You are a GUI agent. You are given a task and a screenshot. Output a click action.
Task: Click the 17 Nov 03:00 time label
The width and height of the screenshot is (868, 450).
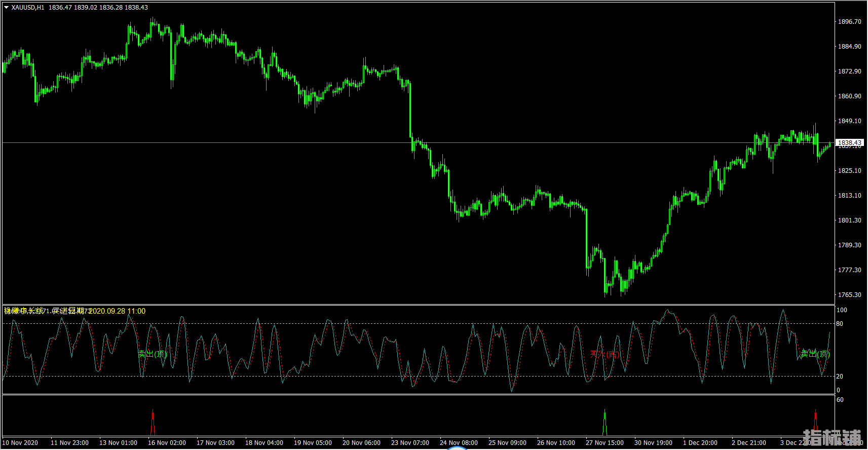tap(215, 443)
